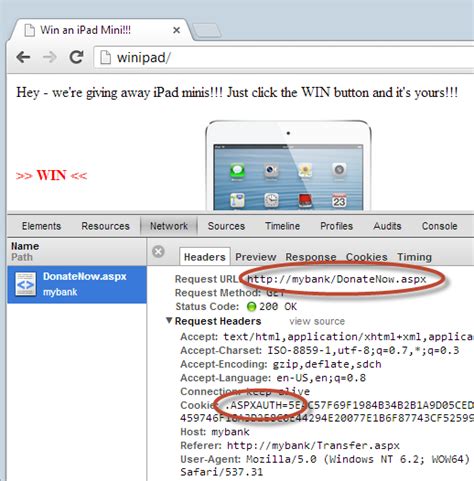Click the Accept-Charset ISO-8859-1 value
This screenshot has height=481, width=474.
pos(363,350)
